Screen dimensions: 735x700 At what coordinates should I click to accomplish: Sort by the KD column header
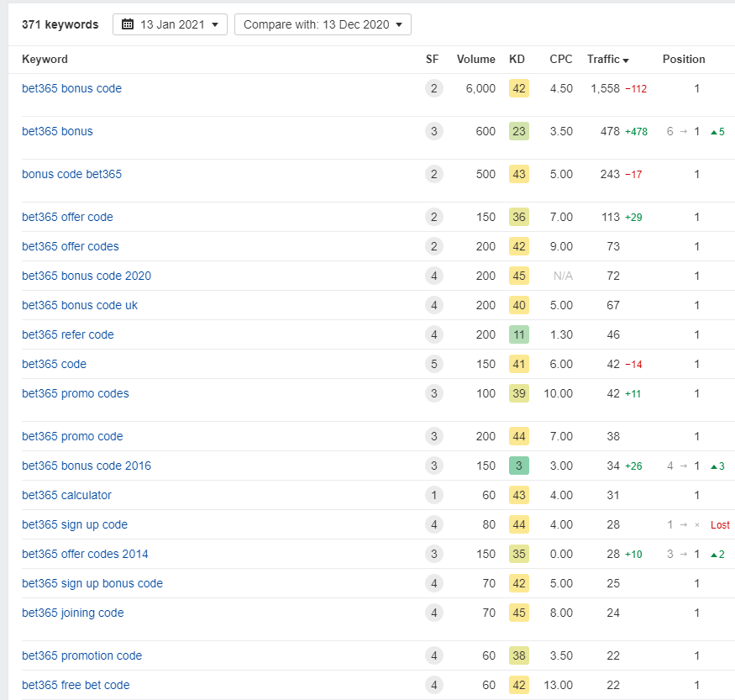click(517, 60)
